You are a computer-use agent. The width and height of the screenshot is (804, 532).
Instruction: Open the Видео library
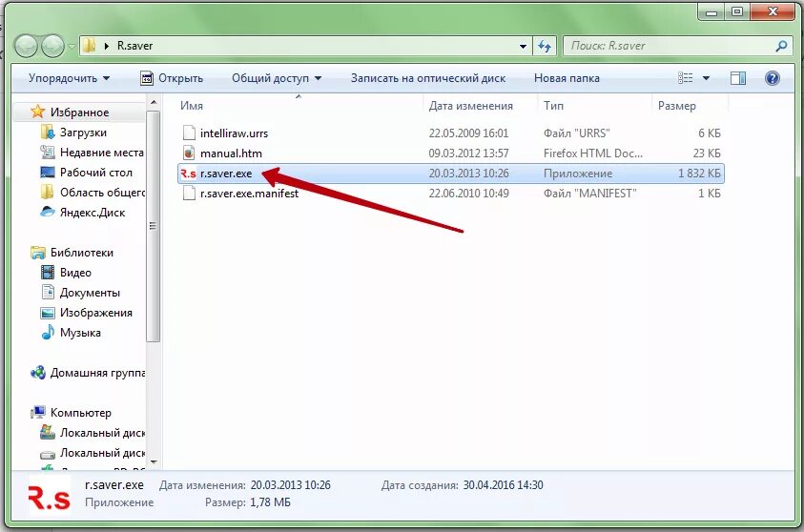point(75,273)
